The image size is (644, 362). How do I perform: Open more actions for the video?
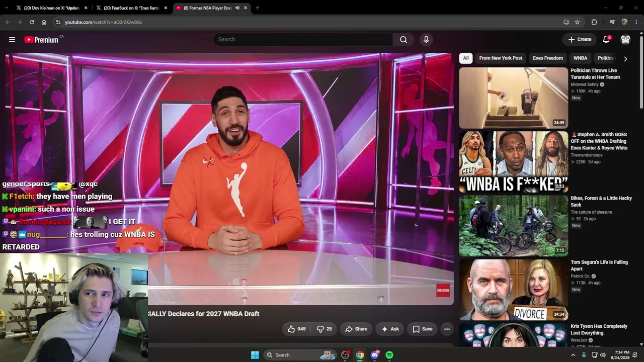[x=447, y=329]
